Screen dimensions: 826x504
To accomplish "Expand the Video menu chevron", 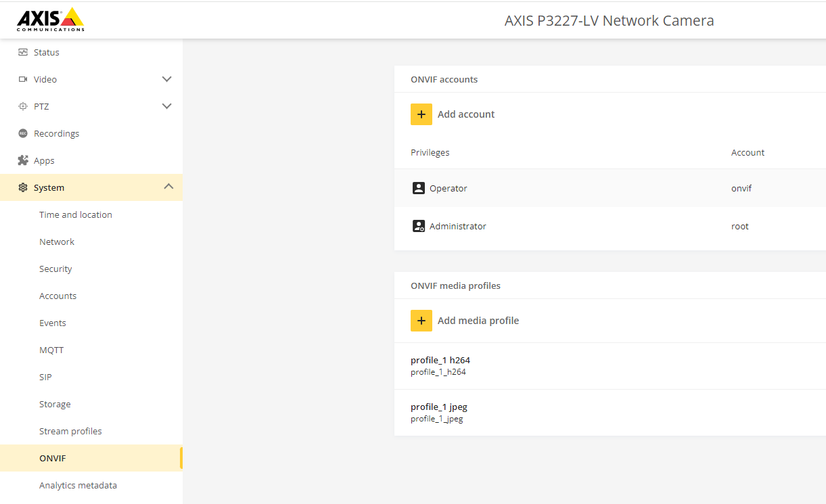I will 167,79.
